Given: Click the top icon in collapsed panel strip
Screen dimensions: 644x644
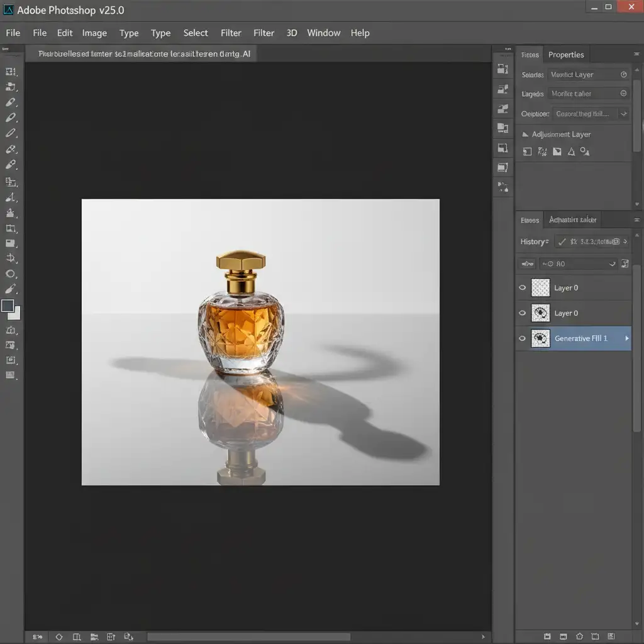Looking at the screenshot, I should point(502,69).
